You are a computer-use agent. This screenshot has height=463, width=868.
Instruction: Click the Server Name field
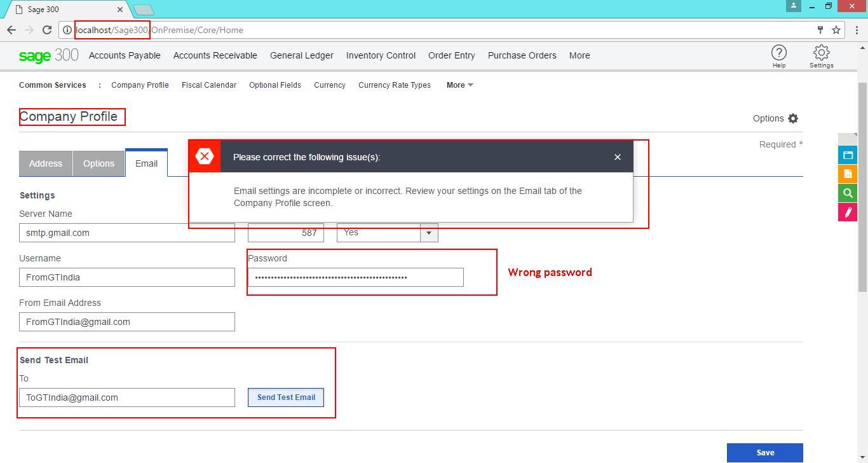127,233
